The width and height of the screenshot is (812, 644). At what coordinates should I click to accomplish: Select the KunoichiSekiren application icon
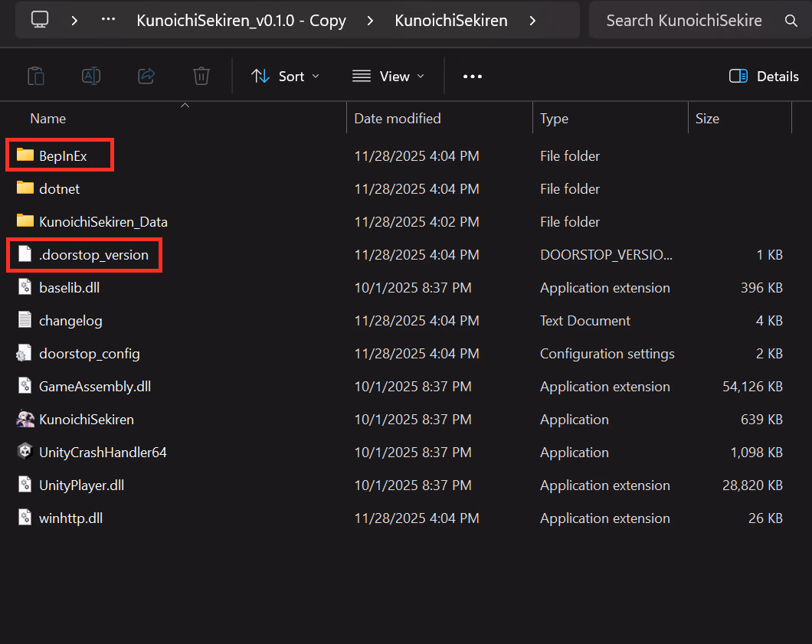pyautogui.click(x=25, y=419)
